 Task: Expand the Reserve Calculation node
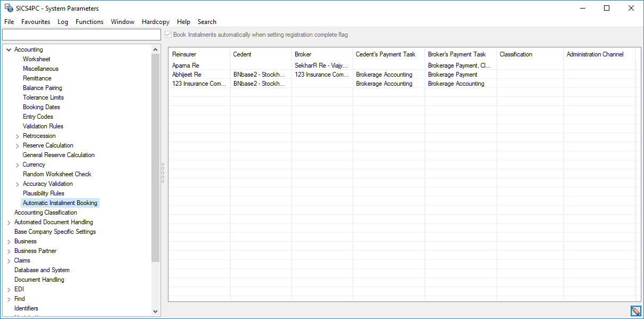(17, 145)
